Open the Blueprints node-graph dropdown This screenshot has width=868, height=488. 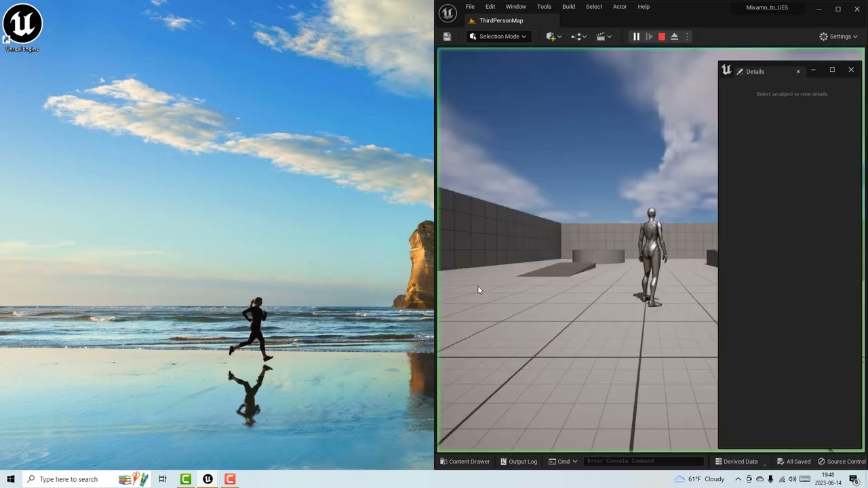pyautogui.click(x=578, y=37)
